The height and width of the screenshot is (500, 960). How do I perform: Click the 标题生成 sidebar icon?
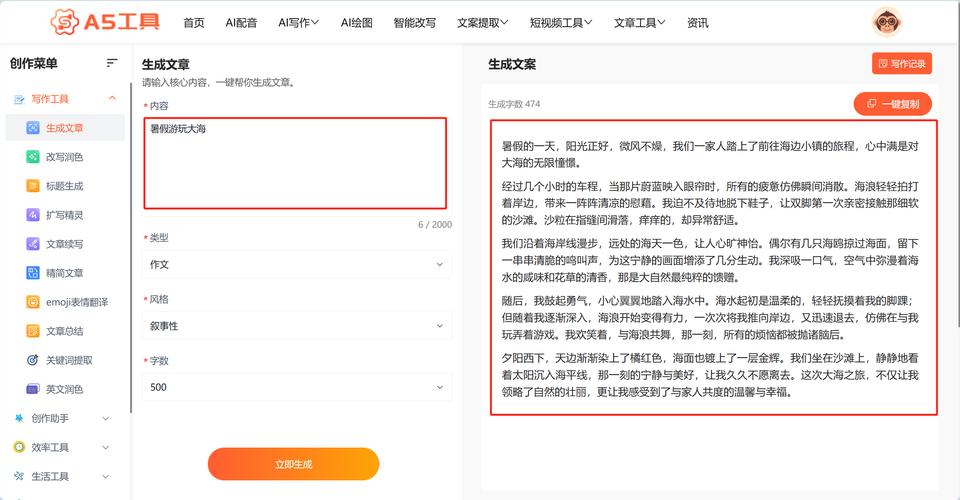[x=33, y=186]
